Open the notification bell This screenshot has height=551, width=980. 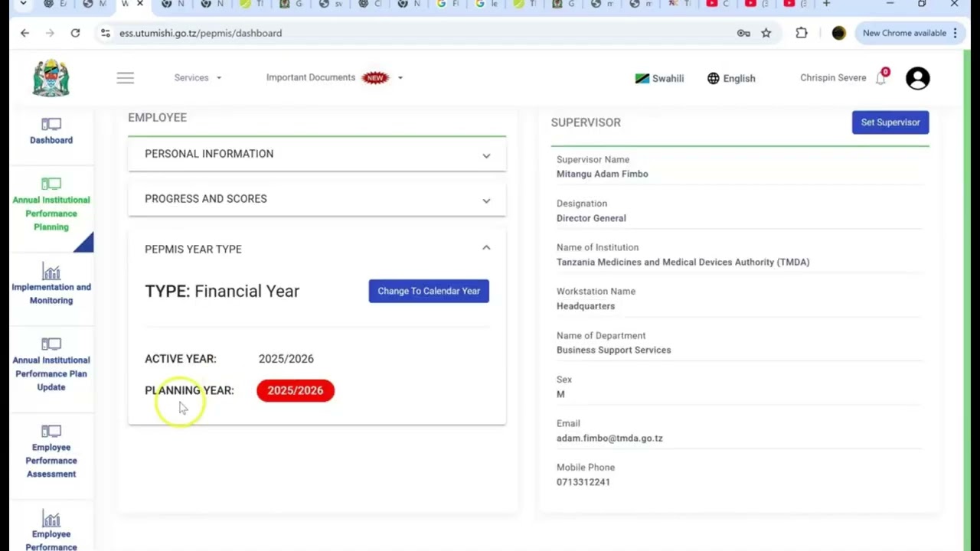click(881, 77)
